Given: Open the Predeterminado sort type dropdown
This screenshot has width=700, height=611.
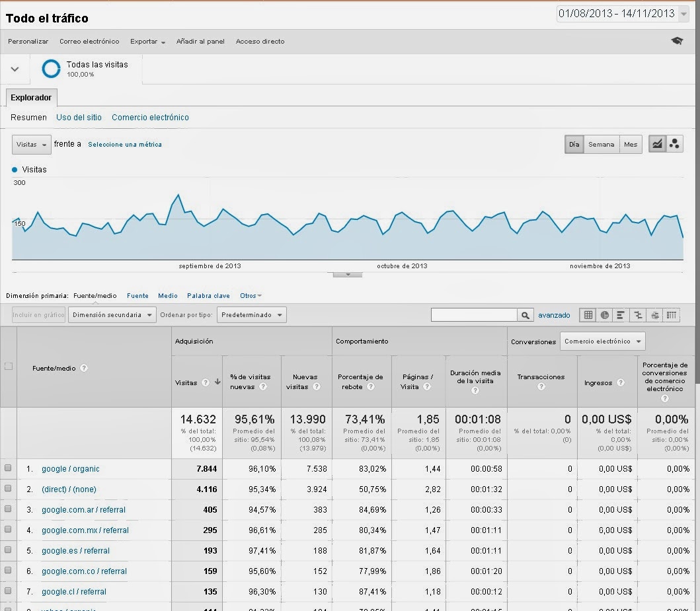Looking at the screenshot, I should (251, 315).
